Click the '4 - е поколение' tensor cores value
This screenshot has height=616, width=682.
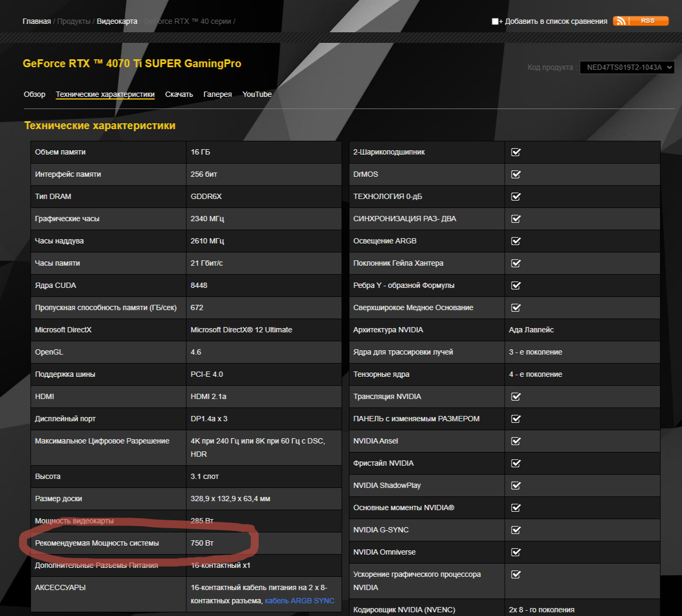(535, 374)
